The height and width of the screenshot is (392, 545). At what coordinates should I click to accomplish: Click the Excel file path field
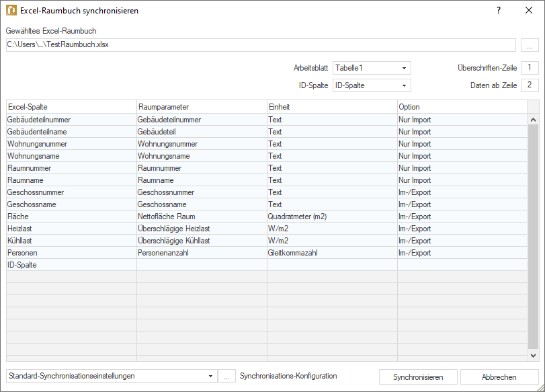(x=261, y=45)
